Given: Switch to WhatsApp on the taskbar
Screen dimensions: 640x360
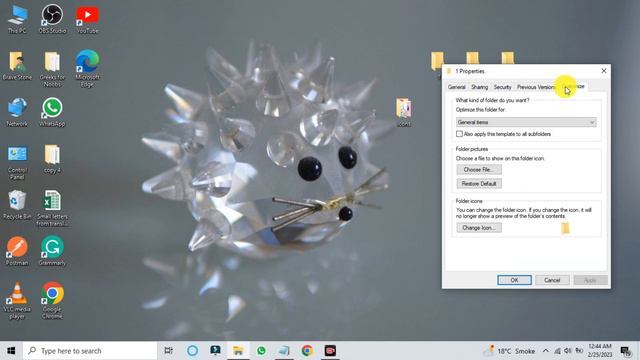Looking at the screenshot, I should coord(261,351).
